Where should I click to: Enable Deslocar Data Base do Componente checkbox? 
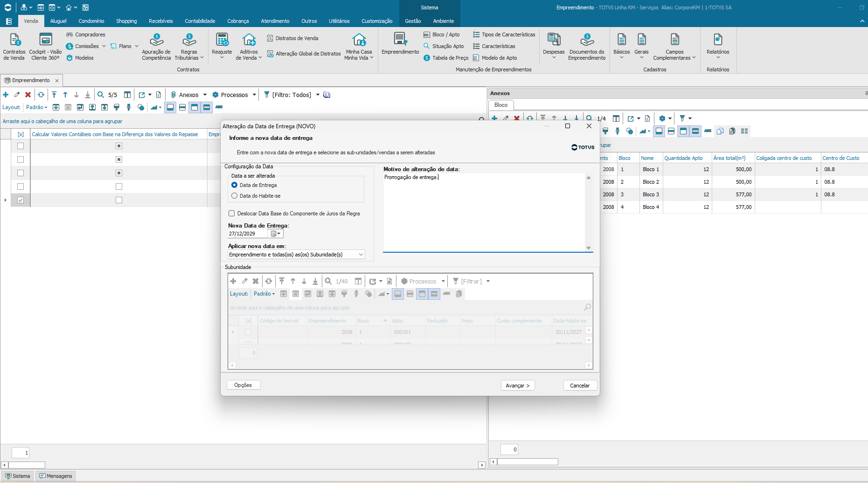pos(231,214)
